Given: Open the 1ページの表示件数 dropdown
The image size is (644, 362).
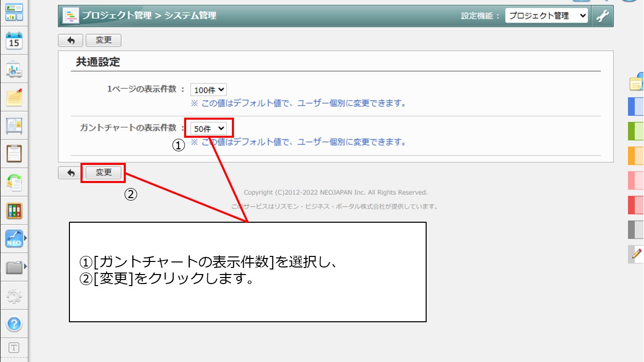Looking at the screenshot, I should click(208, 90).
